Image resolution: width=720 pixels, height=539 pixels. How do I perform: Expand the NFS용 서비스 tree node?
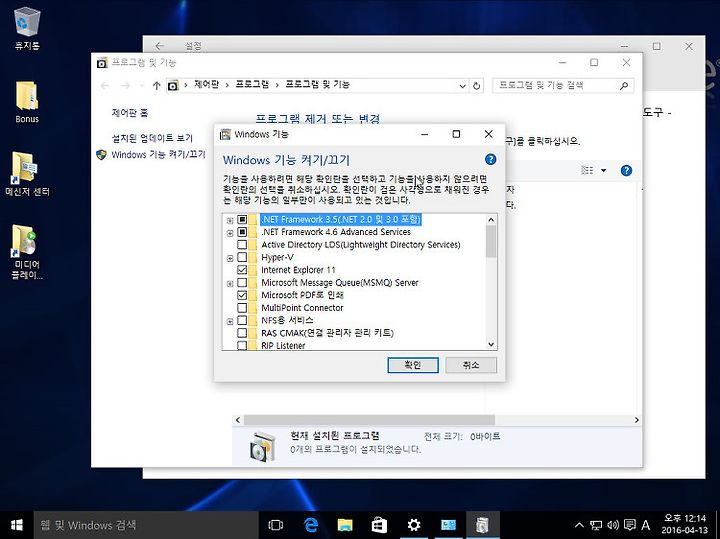click(230, 321)
